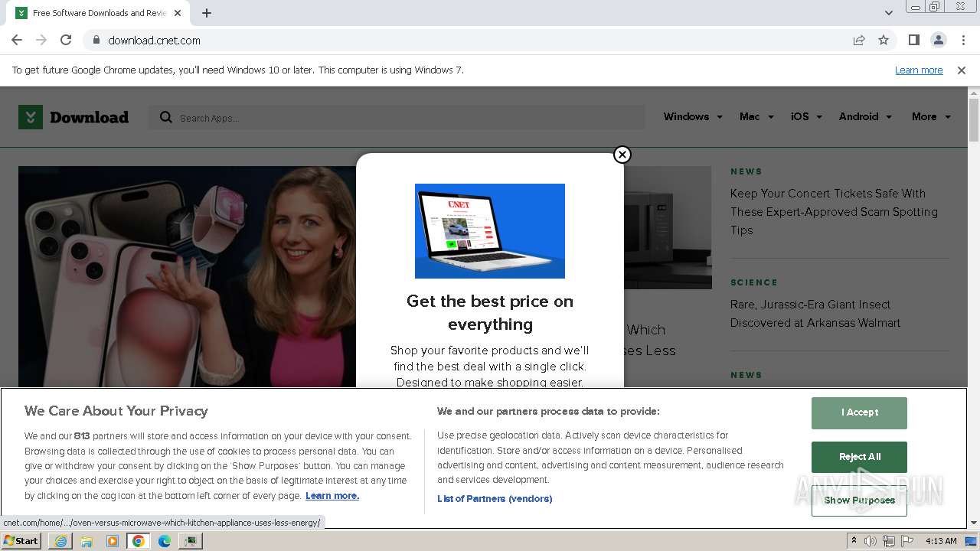Open File Explorer folder in taskbar
The height and width of the screenshot is (551, 980).
[x=87, y=541]
